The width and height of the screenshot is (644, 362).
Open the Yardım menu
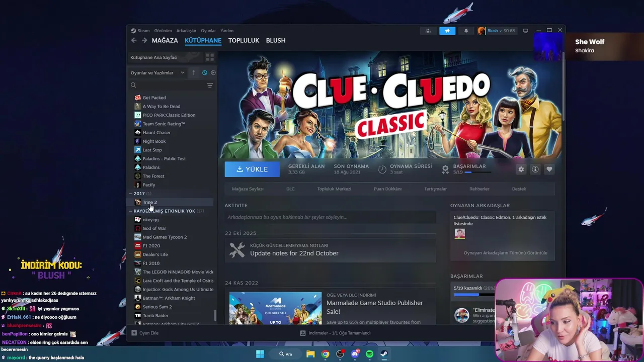click(x=227, y=31)
